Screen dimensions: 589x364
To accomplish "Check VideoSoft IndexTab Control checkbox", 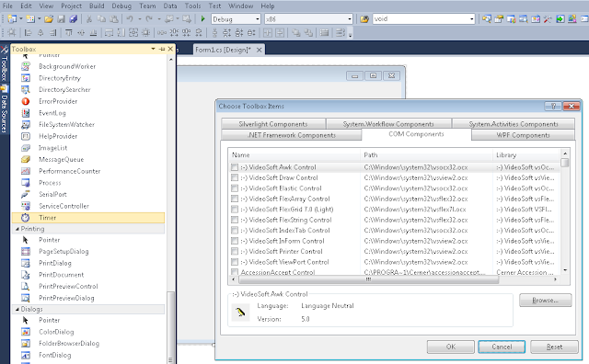I will click(235, 230).
